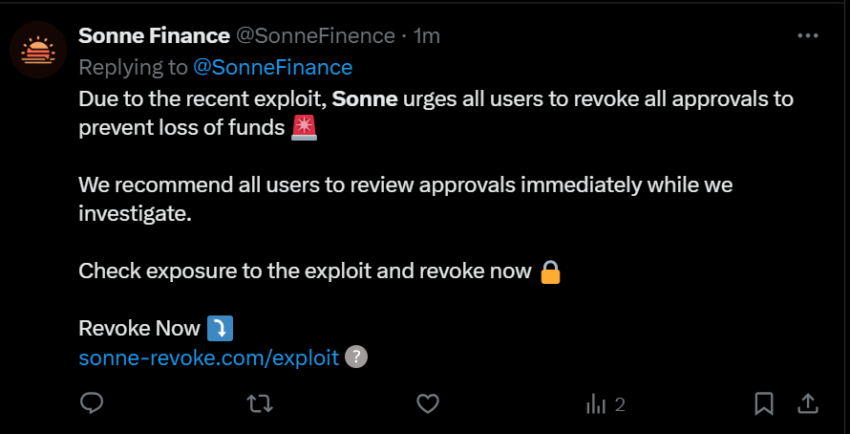Image resolution: width=850 pixels, height=434 pixels.
Task: Click the bold word Sonne in the tweet
Action: pyautogui.click(x=364, y=99)
